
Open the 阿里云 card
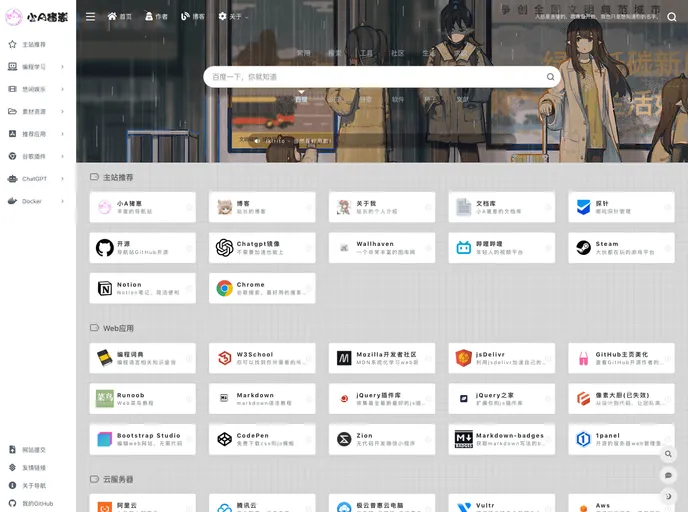coord(143,503)
